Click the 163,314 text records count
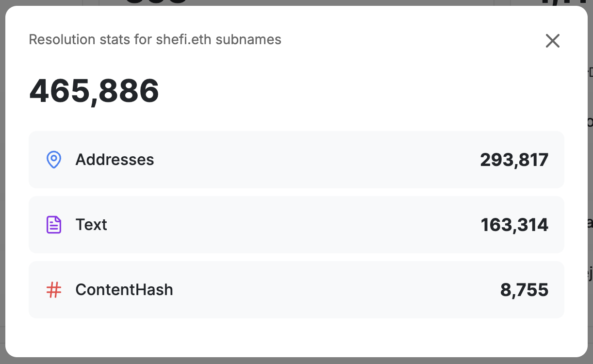 [x=514, y=225]
